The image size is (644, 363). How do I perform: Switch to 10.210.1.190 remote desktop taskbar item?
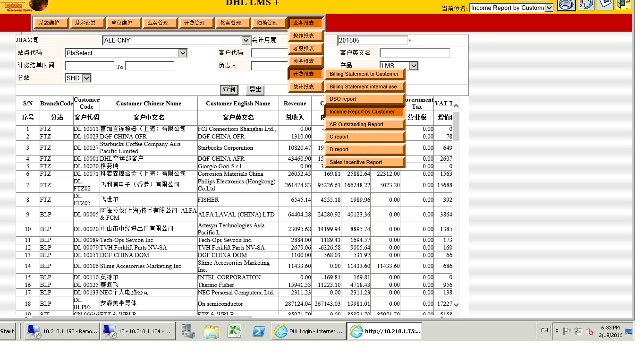(x=62, y=331)
